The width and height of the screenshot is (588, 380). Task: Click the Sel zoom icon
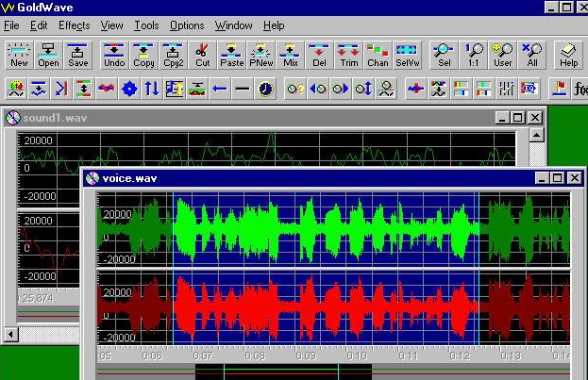[x=444, y=55]
